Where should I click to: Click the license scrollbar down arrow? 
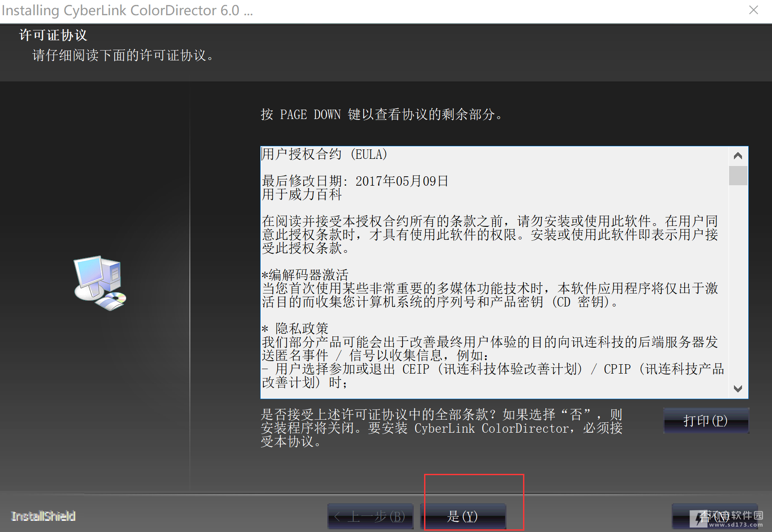tap(738, 388)
